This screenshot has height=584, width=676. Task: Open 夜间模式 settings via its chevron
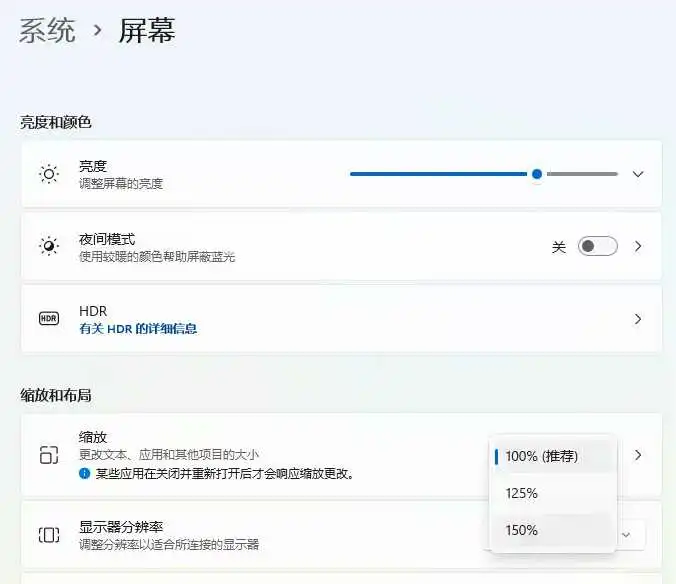(x=638, y=246)
